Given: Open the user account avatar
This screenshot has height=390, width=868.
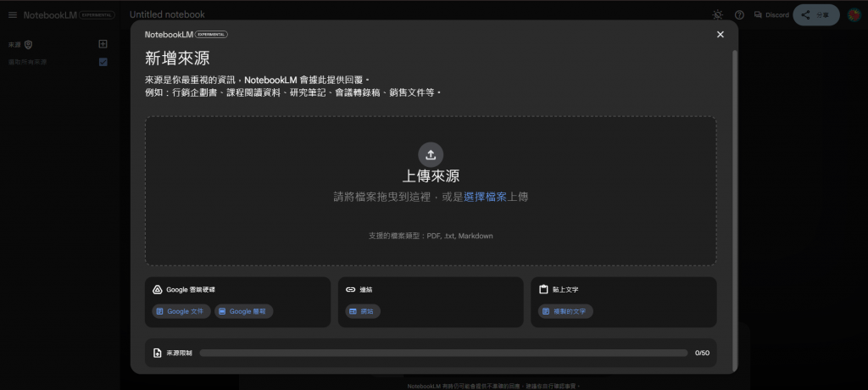Looking at the screenshot, I should click(x=854, y=15).
